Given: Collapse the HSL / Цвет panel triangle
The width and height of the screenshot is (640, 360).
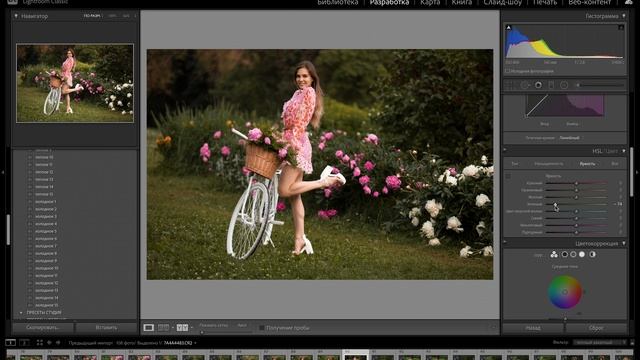Looking at the screenshot, I should (x=624, y=151).
